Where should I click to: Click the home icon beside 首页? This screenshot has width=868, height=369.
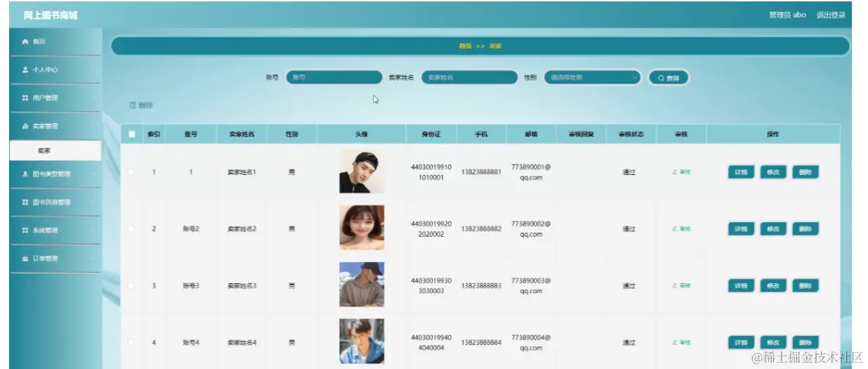point(25,42)
